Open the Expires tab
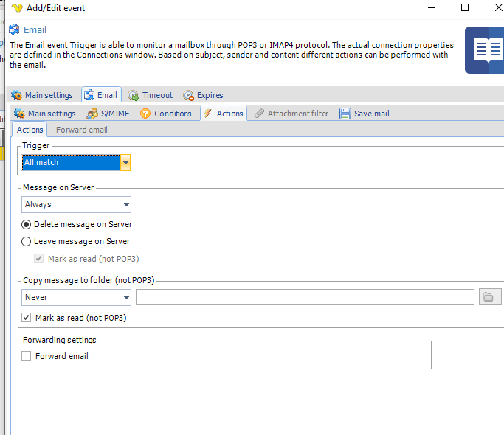The image size is (504, 435). (x=203, y=95)
